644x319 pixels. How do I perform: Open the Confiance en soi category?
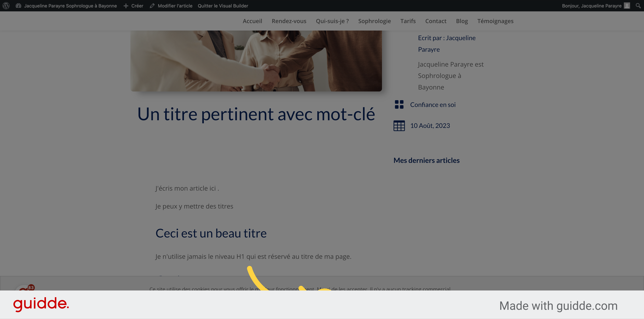pyautogui.click(x=433, y=105)
